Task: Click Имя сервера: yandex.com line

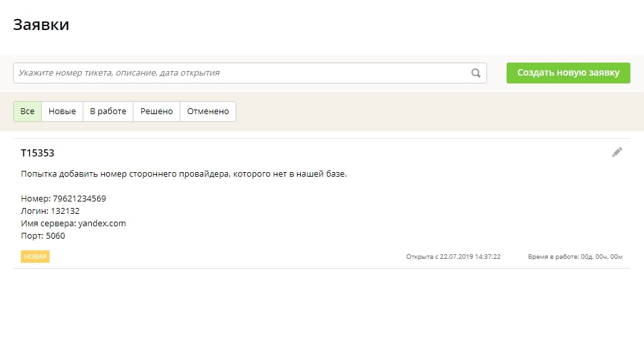Action: tap(73, 224)
